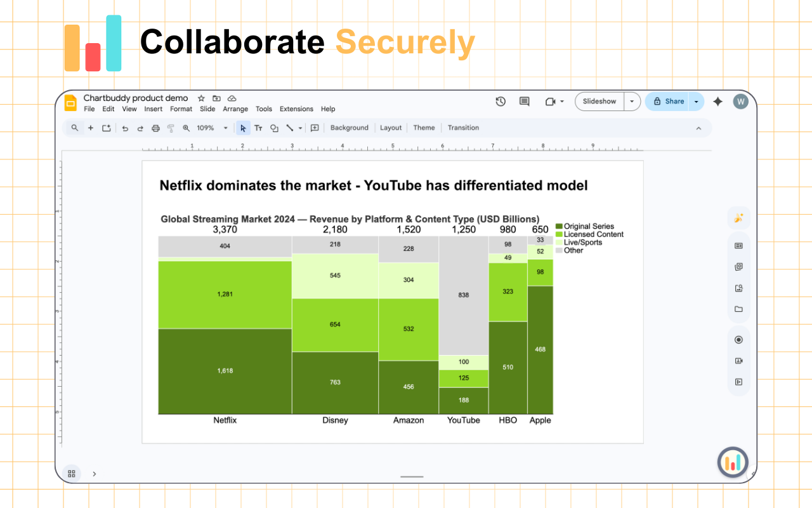This screenshot has height=508, width=812.
Task: Click the YouTube 838 chart segment
Action: tap(464, 295)
